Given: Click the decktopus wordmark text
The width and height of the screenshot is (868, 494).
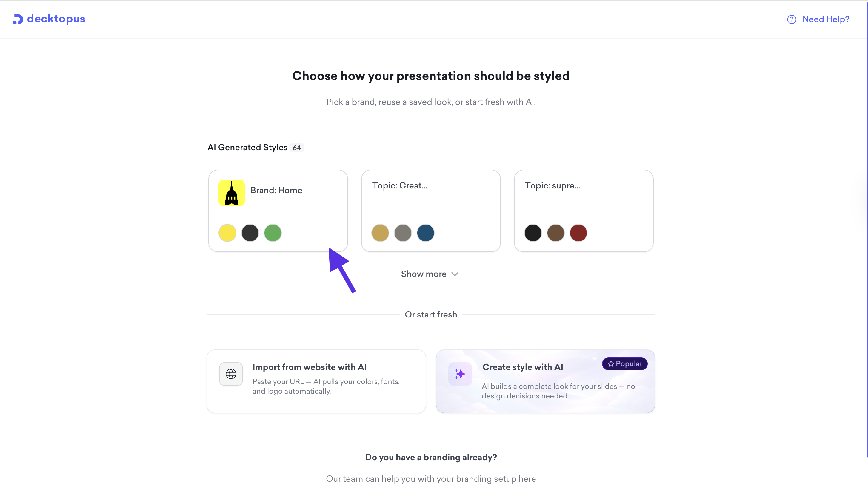Looking at the screenshot, I should pyautogui.click(x=56, y=19).
